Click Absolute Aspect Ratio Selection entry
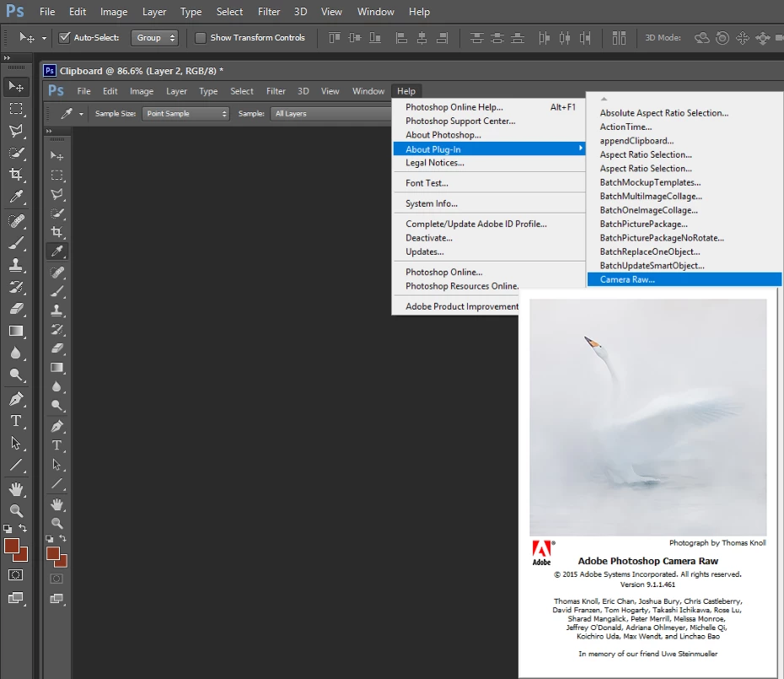784x679 pixels. tap(684, 113)
